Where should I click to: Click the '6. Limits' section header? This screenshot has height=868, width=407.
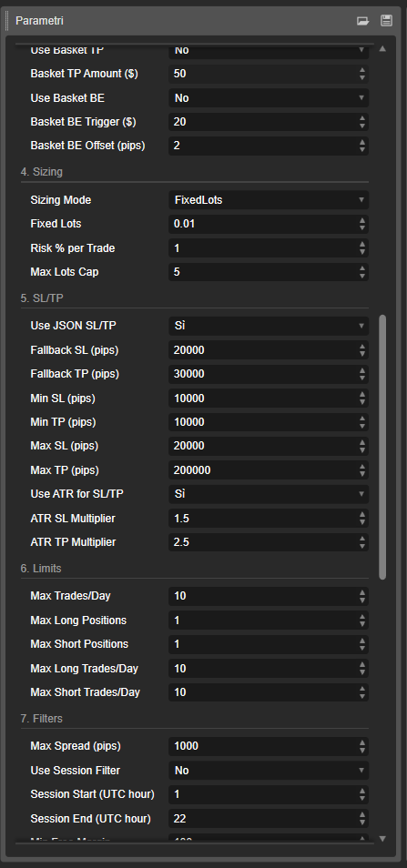pos(41,569)
